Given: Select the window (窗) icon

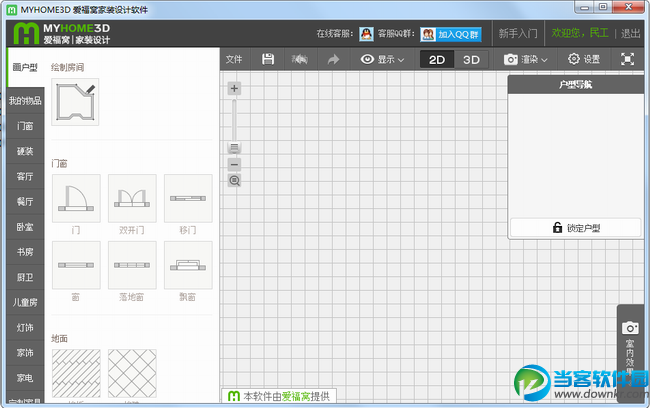Looking at the screenshot, I should [x=76, y=265].
